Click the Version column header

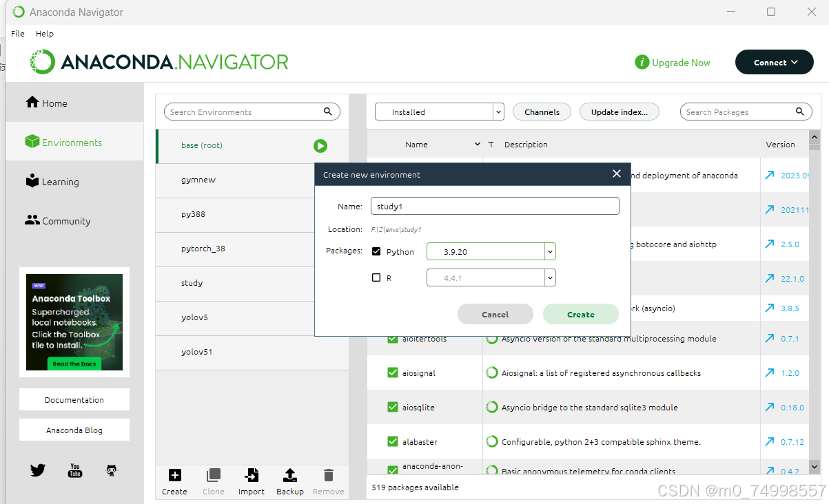coord(780,145)
